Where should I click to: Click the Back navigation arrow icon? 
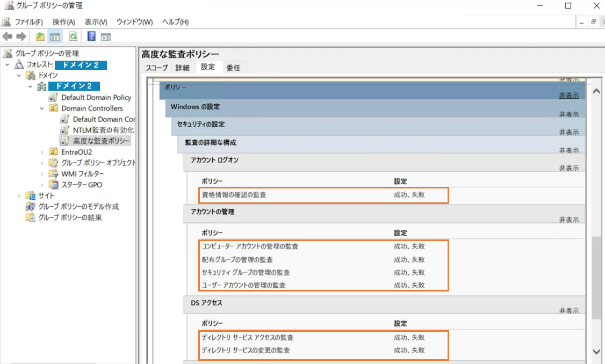pos(7,36)
